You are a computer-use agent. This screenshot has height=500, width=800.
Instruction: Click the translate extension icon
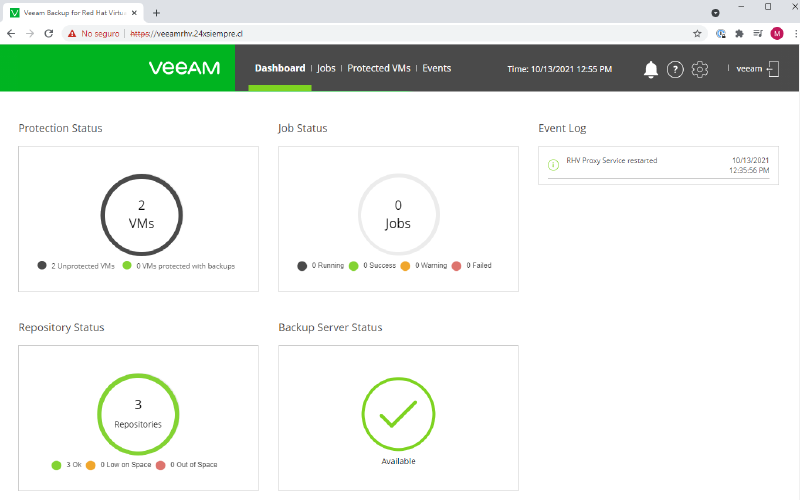pyautogui.click(x=720, y=34)
